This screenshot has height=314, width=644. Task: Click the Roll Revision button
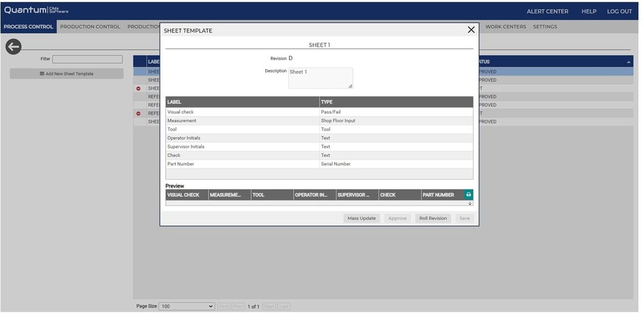point(433,218)
